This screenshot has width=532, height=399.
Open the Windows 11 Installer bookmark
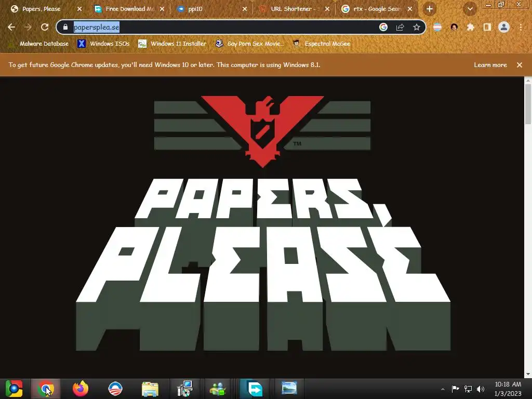[x=172, y=44]
